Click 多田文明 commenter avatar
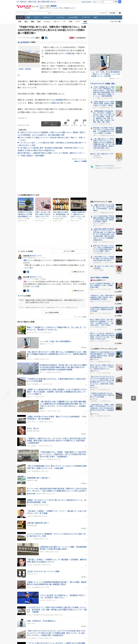138x644 pixels. click(x=20, y=257)
